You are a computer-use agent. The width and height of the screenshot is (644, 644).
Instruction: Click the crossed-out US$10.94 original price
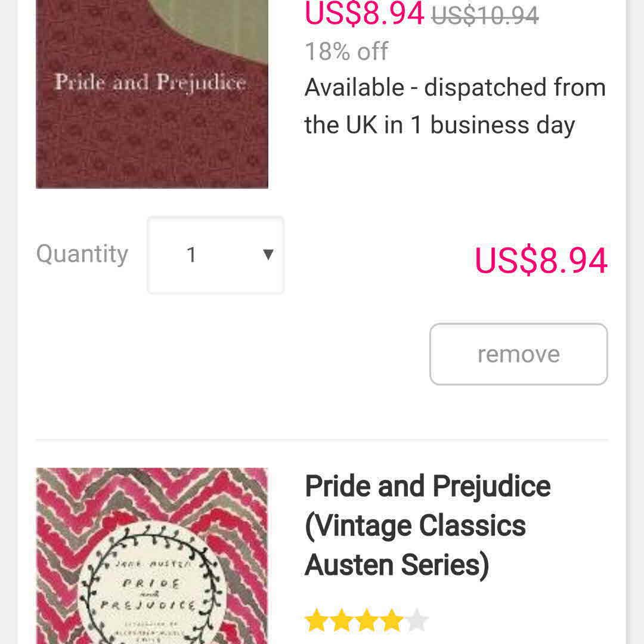[x=485, y=15]
